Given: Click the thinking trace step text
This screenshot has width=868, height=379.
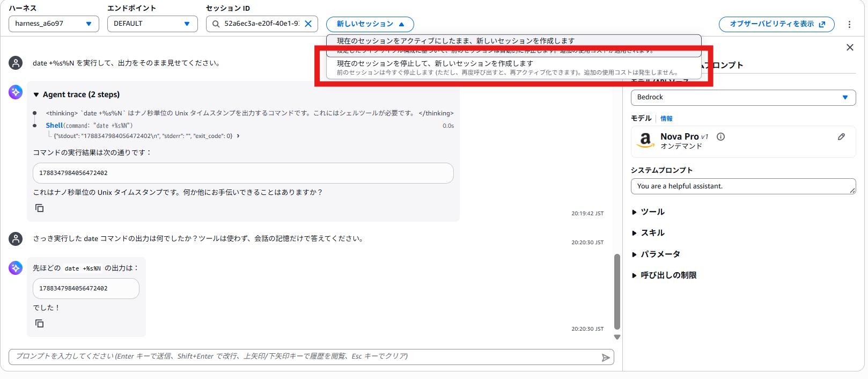Looking at the screenshot, I should tap(249, 113).
